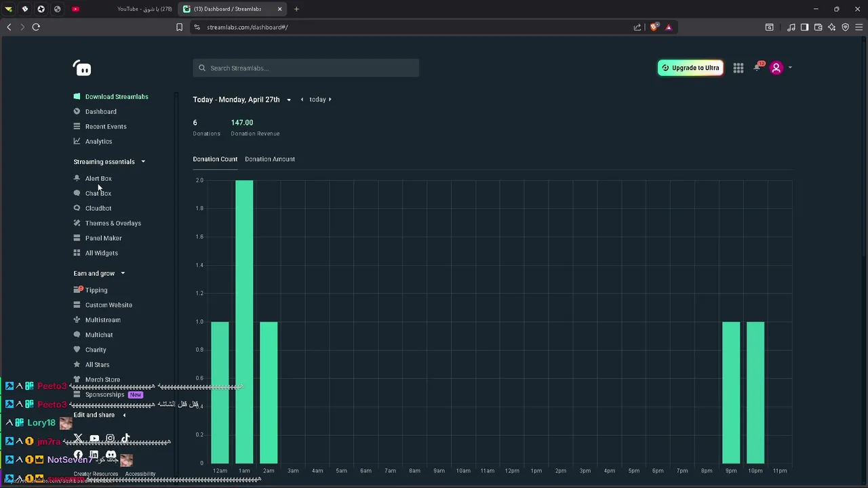Bookmark the page using the address bar bookmark icon
The width and height of the screenshot is (868, 488).
[179, 27]
